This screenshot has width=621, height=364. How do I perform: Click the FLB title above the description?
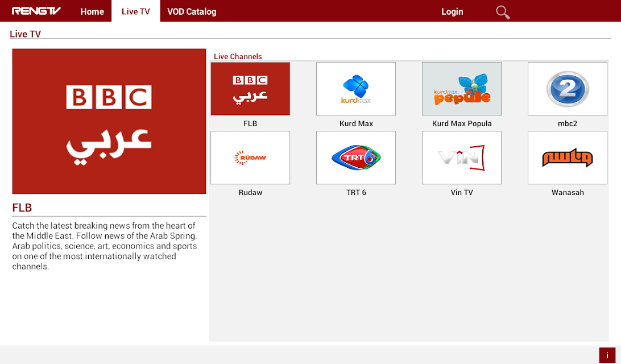click(22, 208)
